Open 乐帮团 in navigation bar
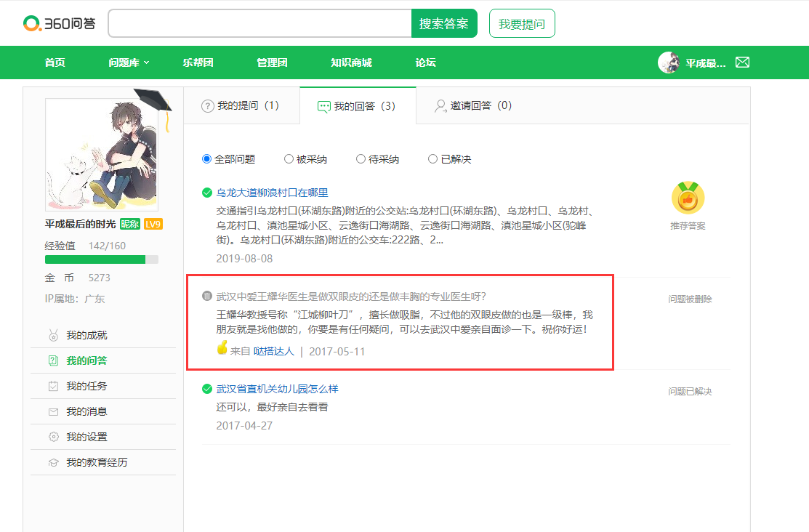The height and width of the screenshot is (532, 809). pyautogui.click(x=198, y=63)
